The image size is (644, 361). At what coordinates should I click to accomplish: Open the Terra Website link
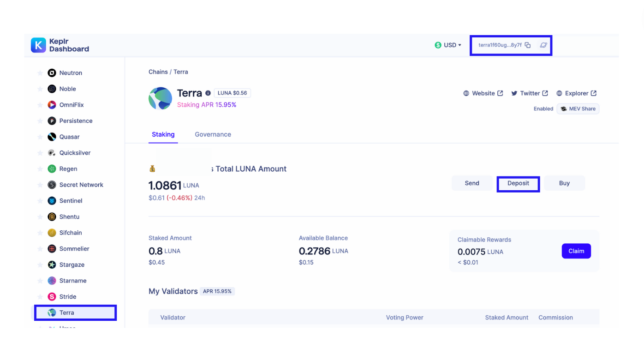483,93
